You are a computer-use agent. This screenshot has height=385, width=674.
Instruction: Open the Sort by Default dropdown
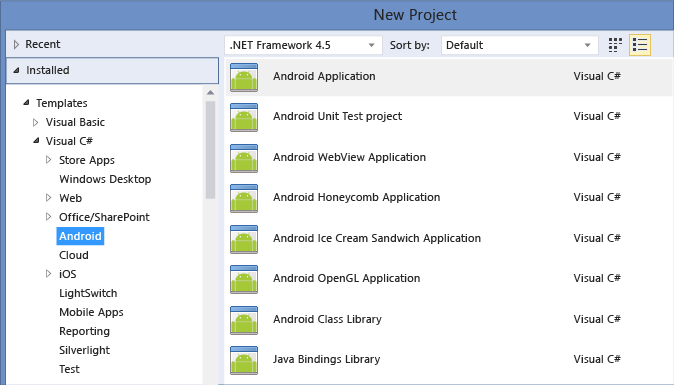point(520,45)
